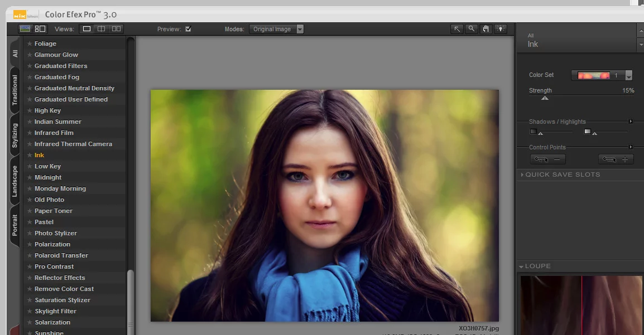
Task: Toggle the Preview checkbox
Action: pos(188,29)
